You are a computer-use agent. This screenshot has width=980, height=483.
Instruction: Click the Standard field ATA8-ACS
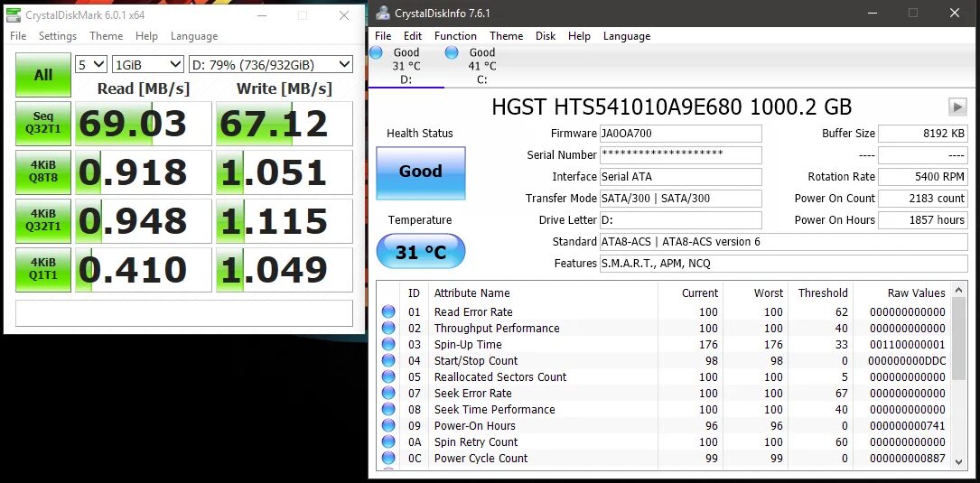784,242
